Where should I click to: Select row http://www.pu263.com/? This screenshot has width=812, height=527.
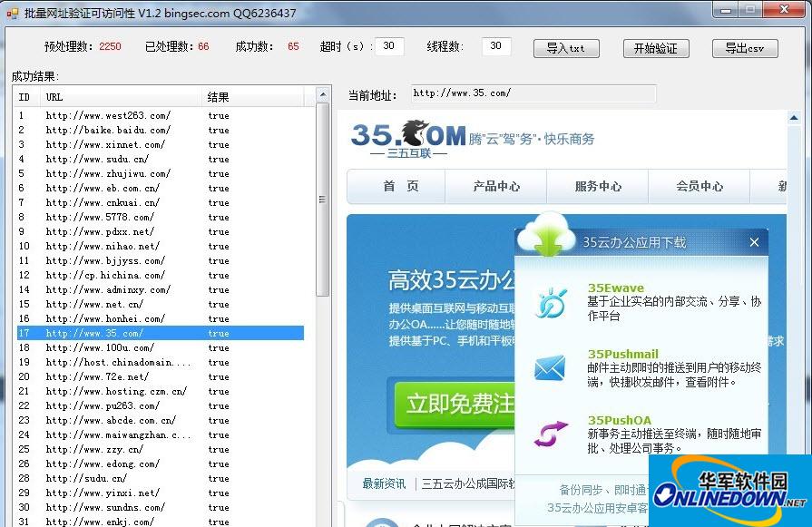[x=159, y=405]
